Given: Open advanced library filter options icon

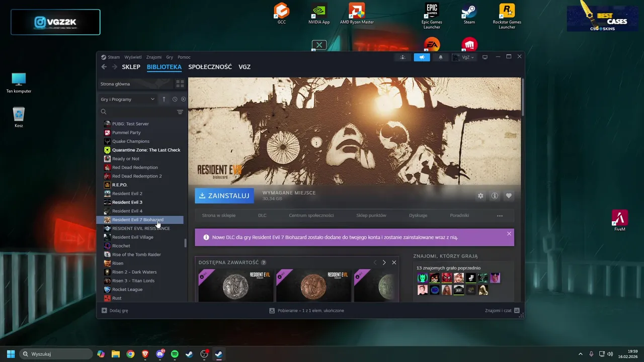Looking at the screenshot, I should point(180,112).
